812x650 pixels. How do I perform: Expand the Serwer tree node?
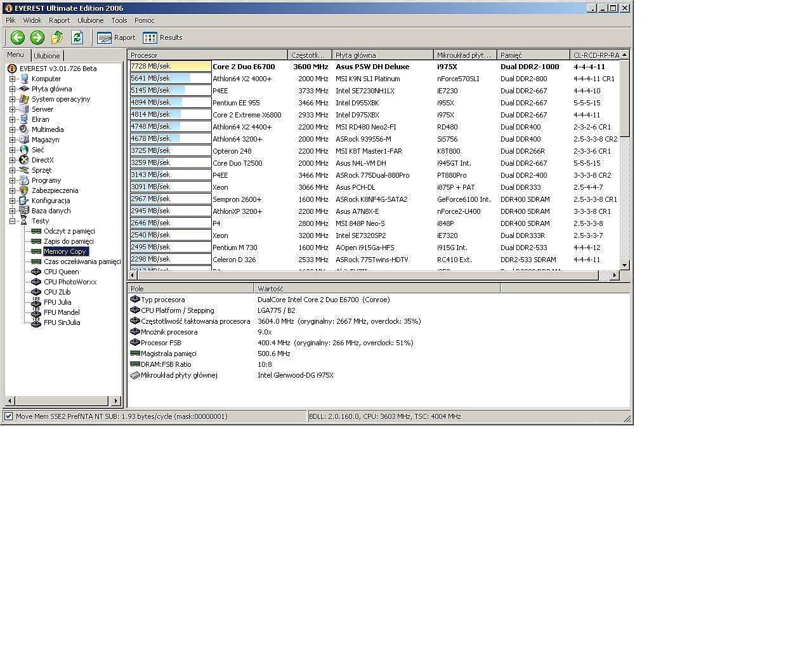tap(12, 109)
